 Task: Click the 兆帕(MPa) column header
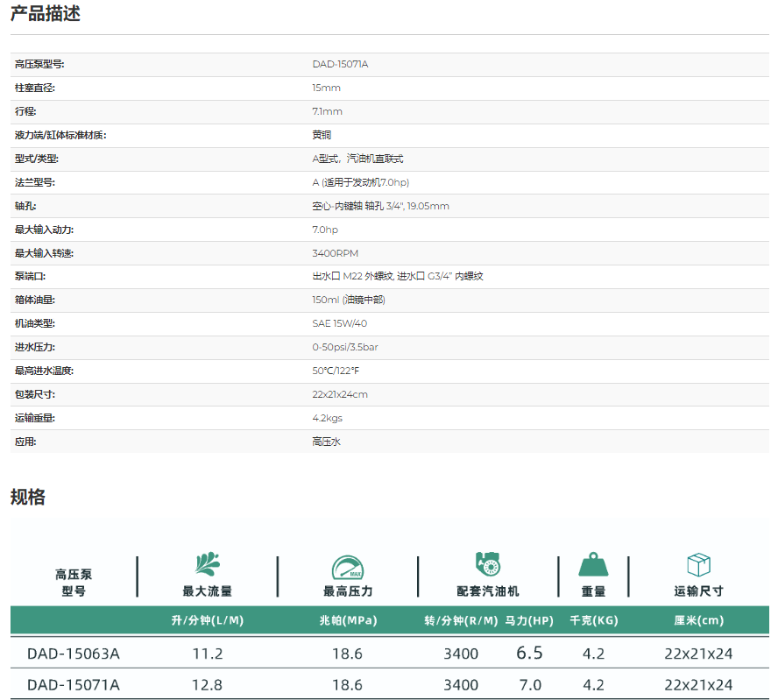[x=347, y=620]
